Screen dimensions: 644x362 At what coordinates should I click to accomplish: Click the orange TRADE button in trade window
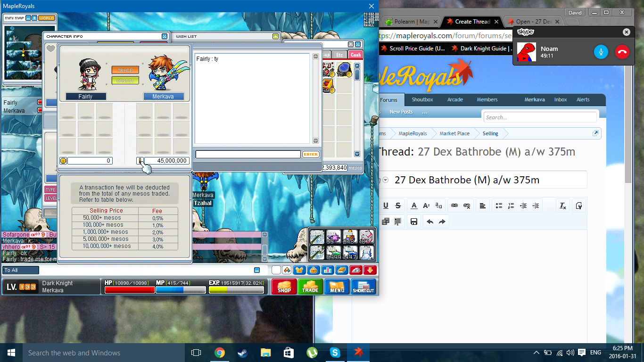(x=125, y=70)
